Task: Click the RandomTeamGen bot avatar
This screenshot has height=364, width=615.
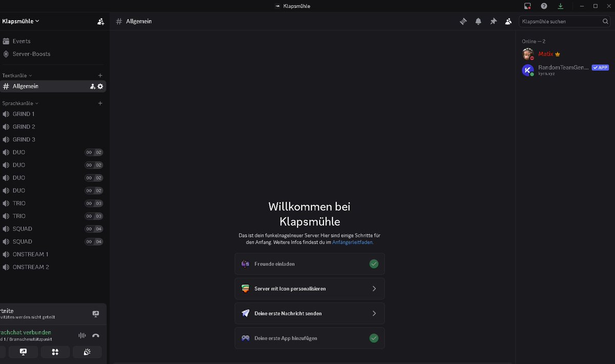Action: 528,70
